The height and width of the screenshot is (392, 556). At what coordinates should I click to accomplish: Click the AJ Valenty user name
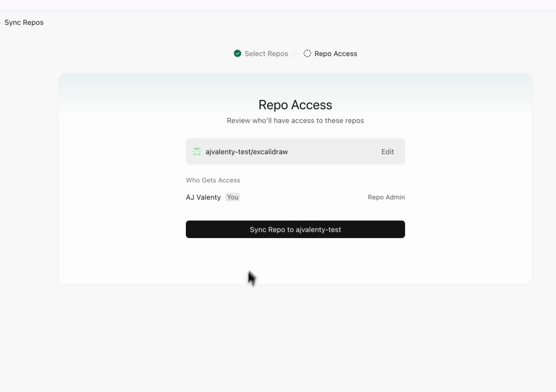coord(203,197)
